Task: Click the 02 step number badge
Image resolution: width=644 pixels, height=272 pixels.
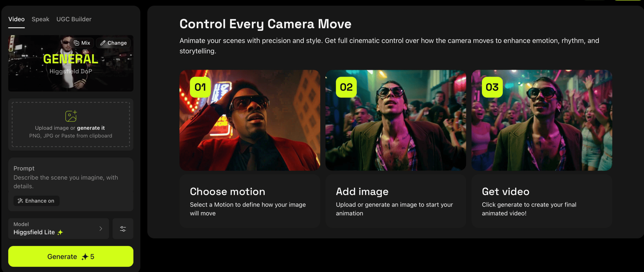Action: (346, 87)
